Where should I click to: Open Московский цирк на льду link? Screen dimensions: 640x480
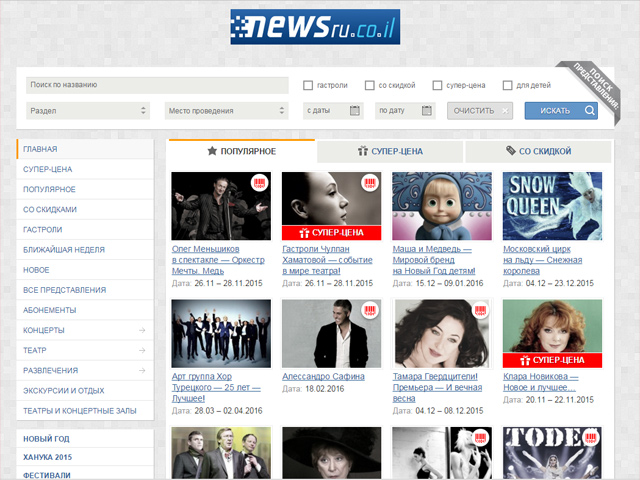pyautogui.click(x=543, y=260)
